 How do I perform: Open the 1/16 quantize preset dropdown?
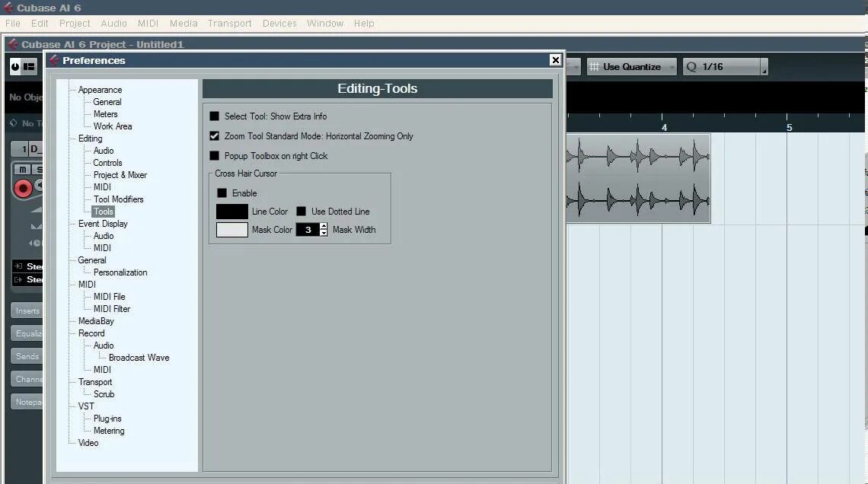[722, 66]
